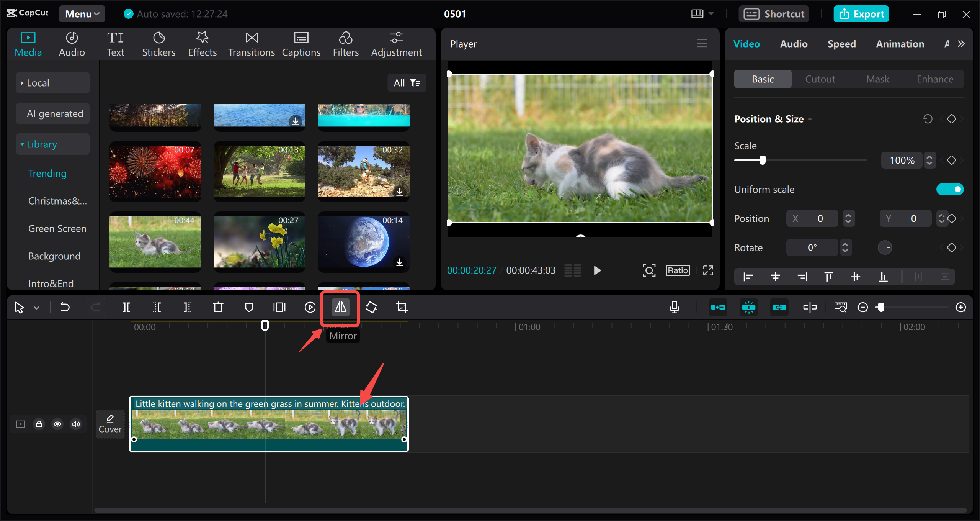Click the AI generated media button

point(54,113)
